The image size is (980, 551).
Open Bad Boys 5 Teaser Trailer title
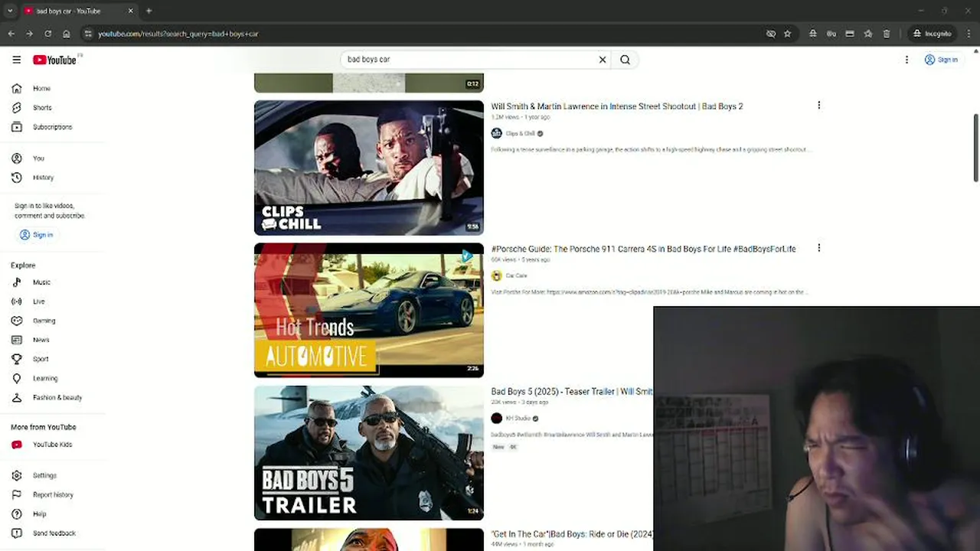[x=572, y=391]
